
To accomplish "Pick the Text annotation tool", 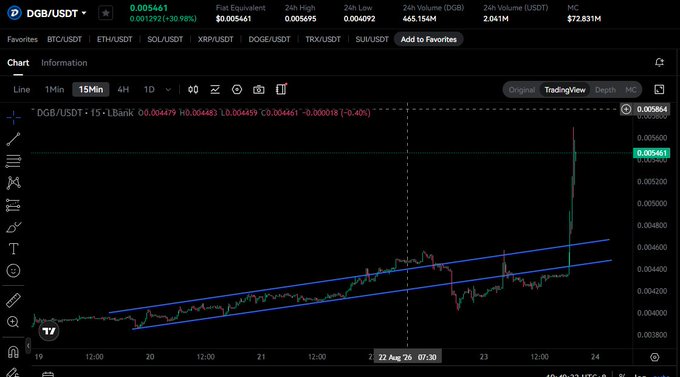I will coord(13,249).
